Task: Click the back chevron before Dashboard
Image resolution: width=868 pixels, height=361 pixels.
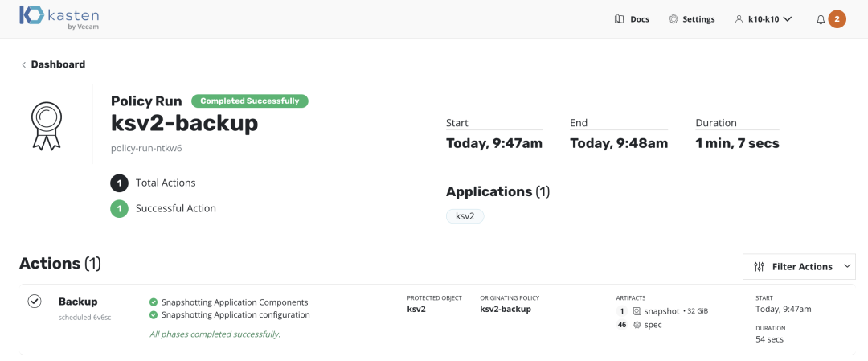Action: point(24,65)
